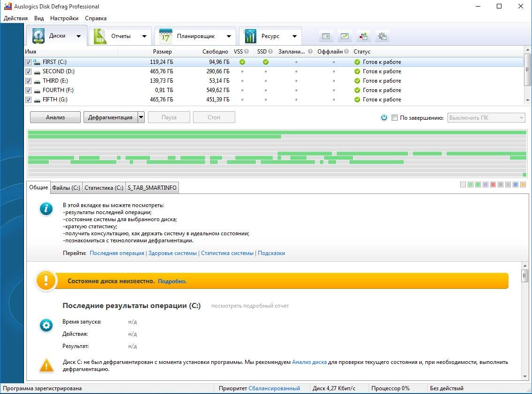Click the colored cluster blocks toolbar icon
Image resolution: width=532 pixels, height=394 pixels.
[x=363, y=36]
